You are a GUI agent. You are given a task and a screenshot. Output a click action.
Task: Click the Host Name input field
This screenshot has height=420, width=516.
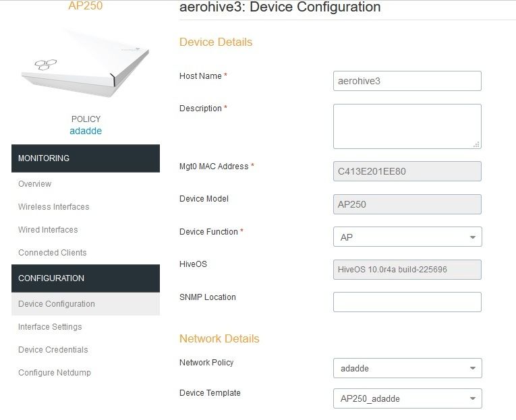(x=407, y=81)
